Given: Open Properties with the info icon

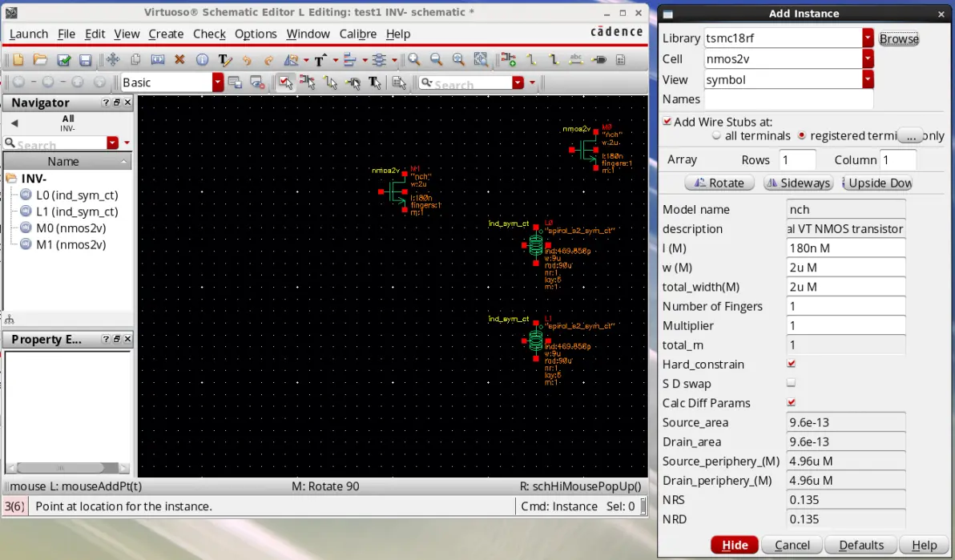Looking at the screenshot, I should click(x=202, y=60).
